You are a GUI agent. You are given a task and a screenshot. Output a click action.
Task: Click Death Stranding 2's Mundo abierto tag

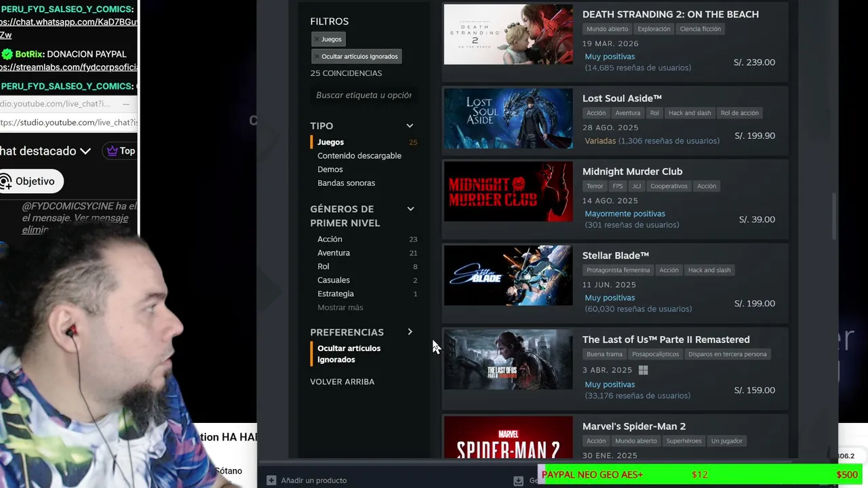click(x=606, y=29)
